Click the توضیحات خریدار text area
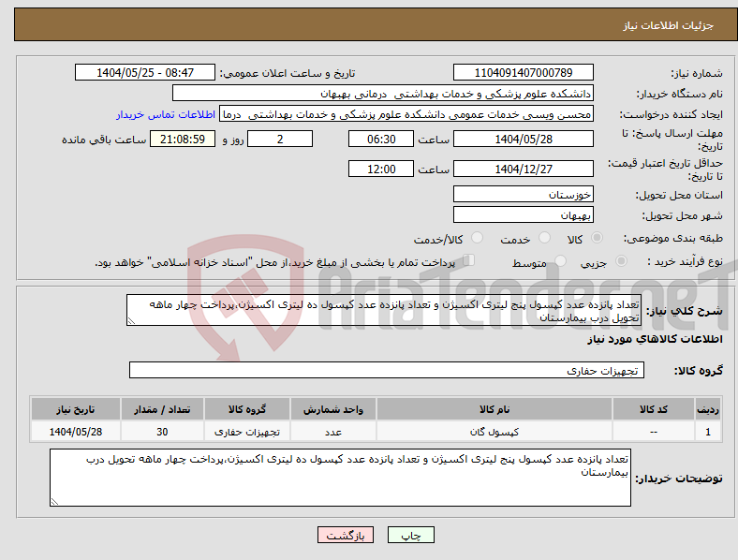 coord(340,478)
